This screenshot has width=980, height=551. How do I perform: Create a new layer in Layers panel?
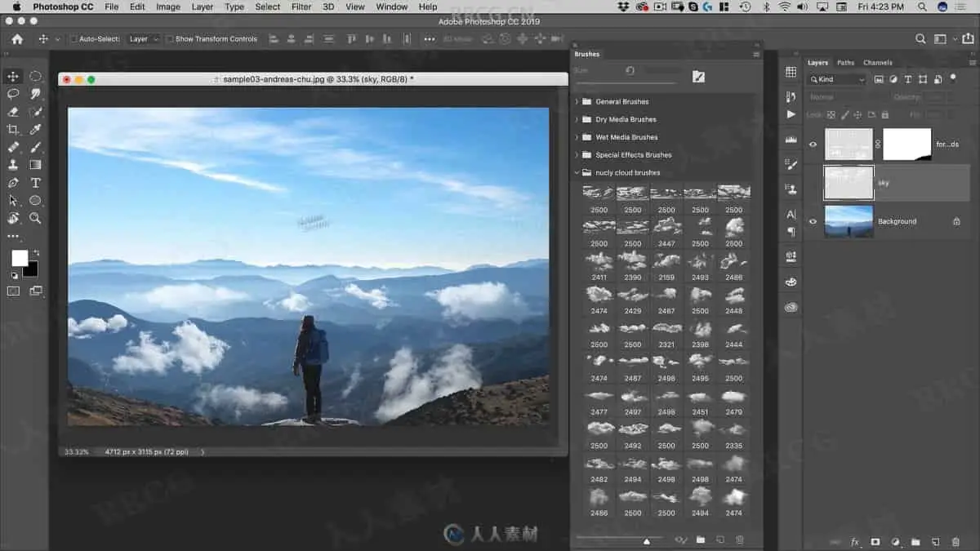936,542
